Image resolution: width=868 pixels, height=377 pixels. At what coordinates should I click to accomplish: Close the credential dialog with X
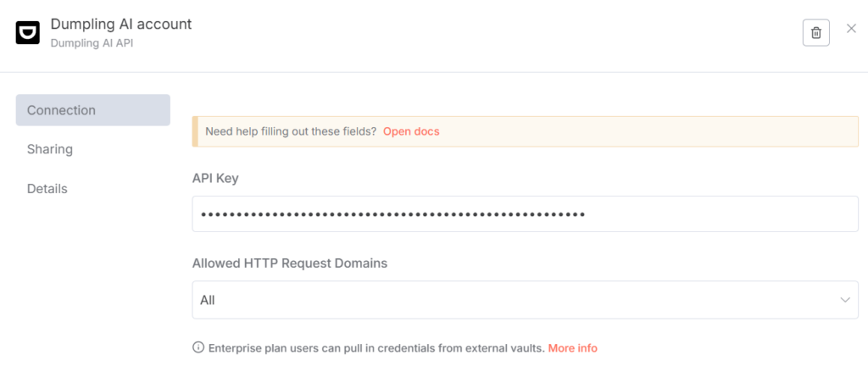coord(851,29)
